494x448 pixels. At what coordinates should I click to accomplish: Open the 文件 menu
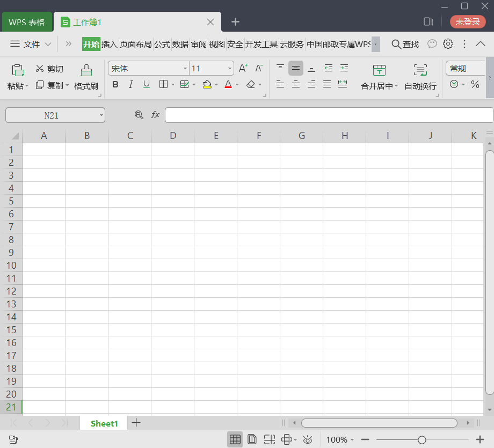(x=31, y=44)
